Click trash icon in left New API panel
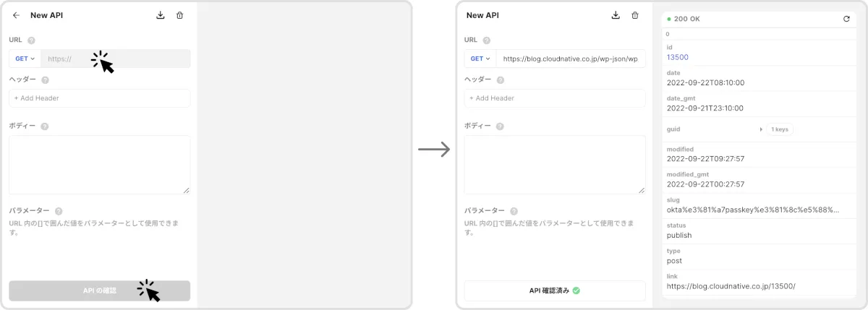Viewport: 868px width, 310px height. (x=180, y=15)
